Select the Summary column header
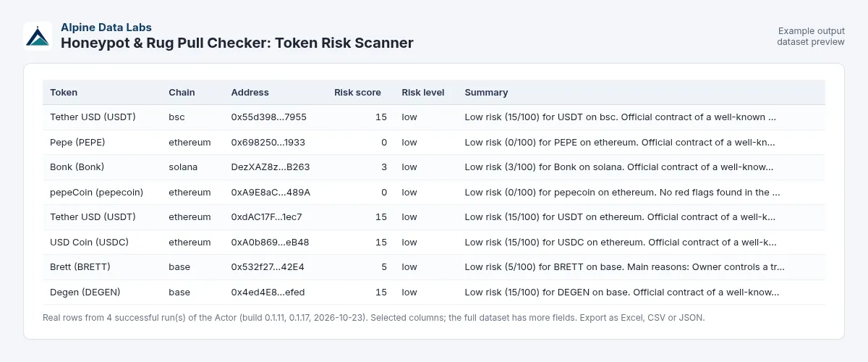Screen dimensions: 868x362 486,93
